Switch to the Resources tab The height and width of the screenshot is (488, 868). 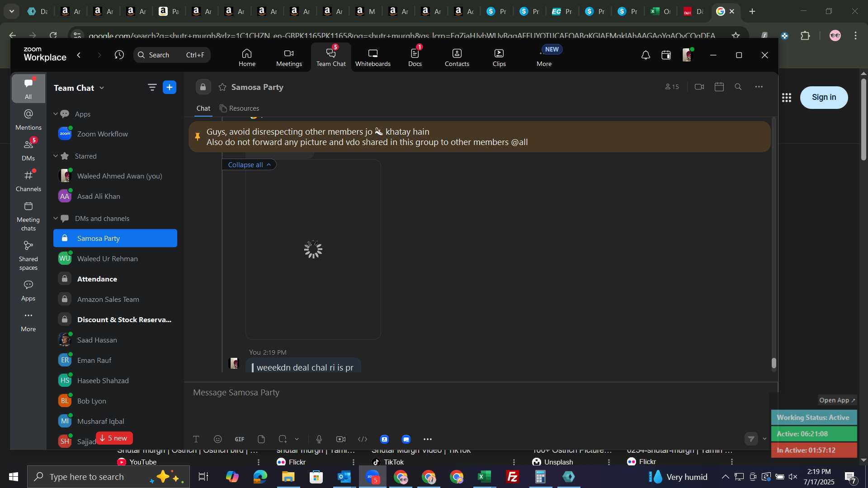tap(240, 108)
